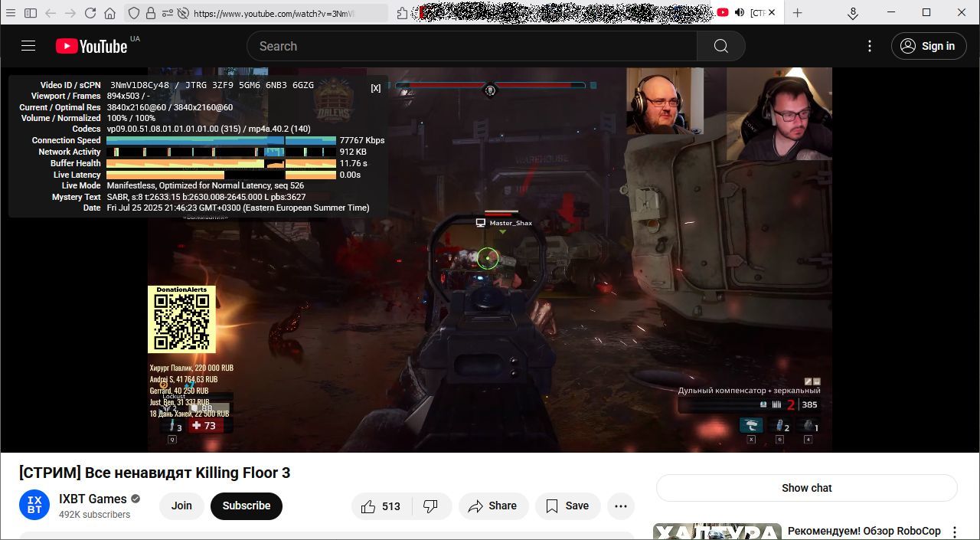The image size is (980, 540).
Task: Click the Show chat button
Action: coord(806,488)
